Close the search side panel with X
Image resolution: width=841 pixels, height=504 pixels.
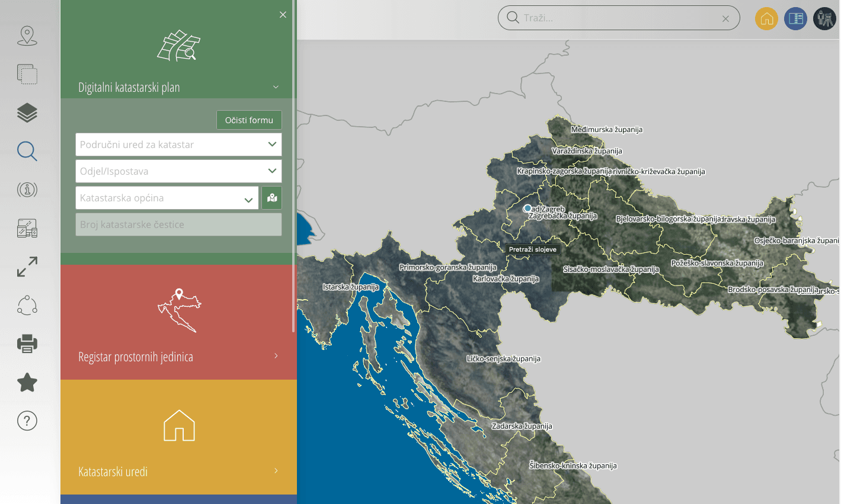pos(283,15)
